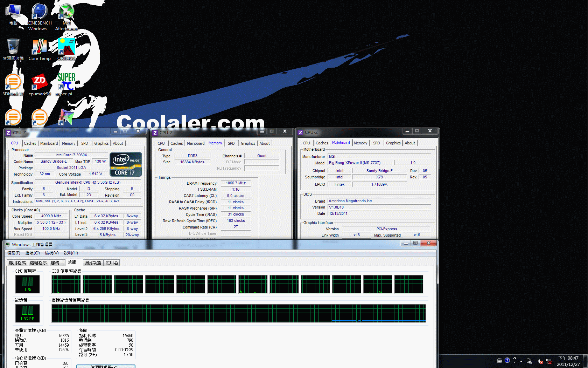Click the Z logo of the CPU-Z window on Memory tab

155,133
